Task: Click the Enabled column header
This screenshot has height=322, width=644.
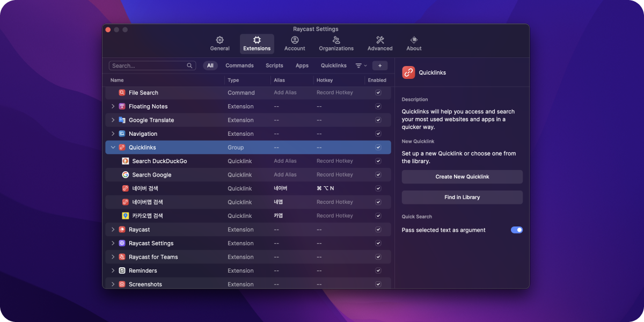Action: [377, 80]
